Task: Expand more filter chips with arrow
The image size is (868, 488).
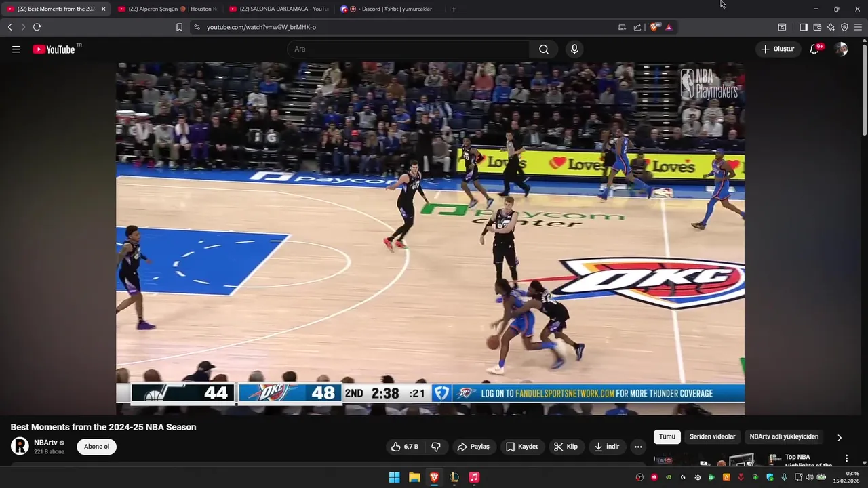Action: coord(840,437)
